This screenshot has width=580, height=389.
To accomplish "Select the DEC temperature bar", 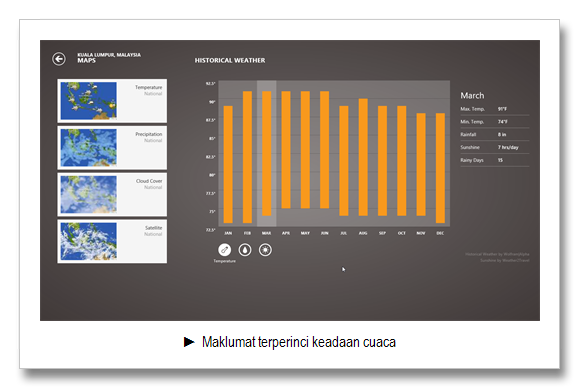I will [440, 168].
